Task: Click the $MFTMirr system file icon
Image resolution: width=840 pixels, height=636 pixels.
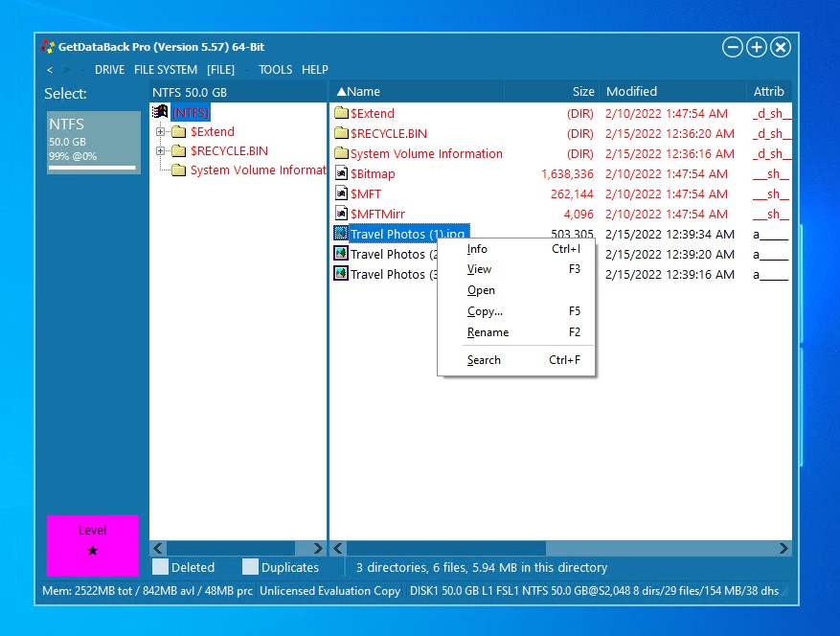Action: coord(341,214)
